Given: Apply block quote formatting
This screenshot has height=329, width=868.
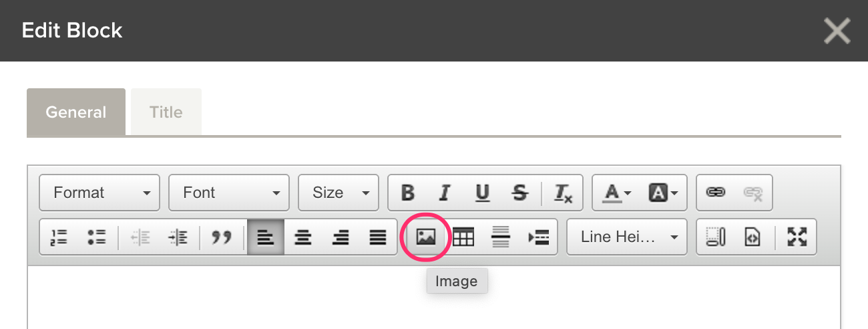Looking at the screenshot, I should tap(222, 237).
